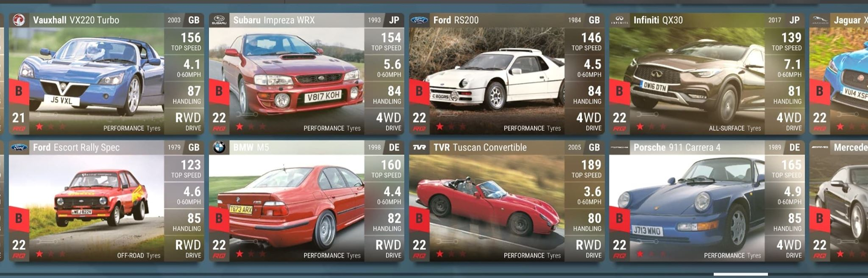Viewport: 868px width, 278px height.
Task: Click the red star rating on BMW M5 card
Action: 239,253
